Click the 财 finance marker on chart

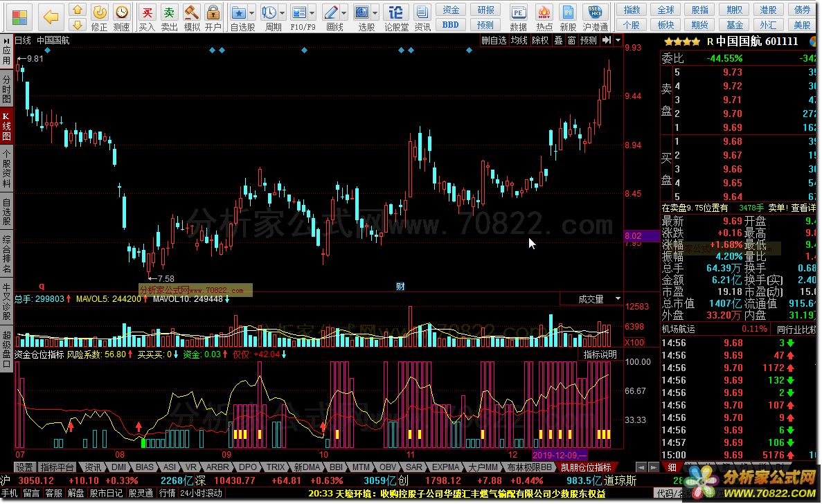[x=400, y=286]
